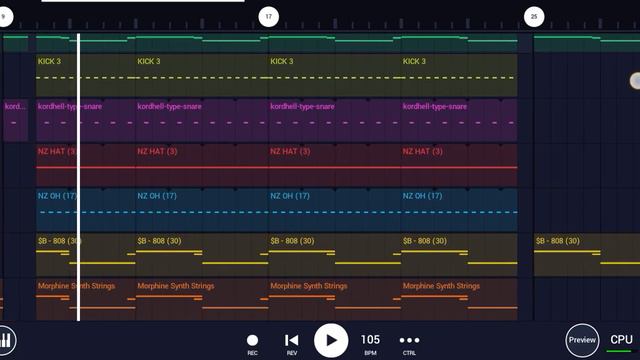Select the last NZ OH (17) clip
Viewport: 640px width, 360px height.
[x=459, y=210]
